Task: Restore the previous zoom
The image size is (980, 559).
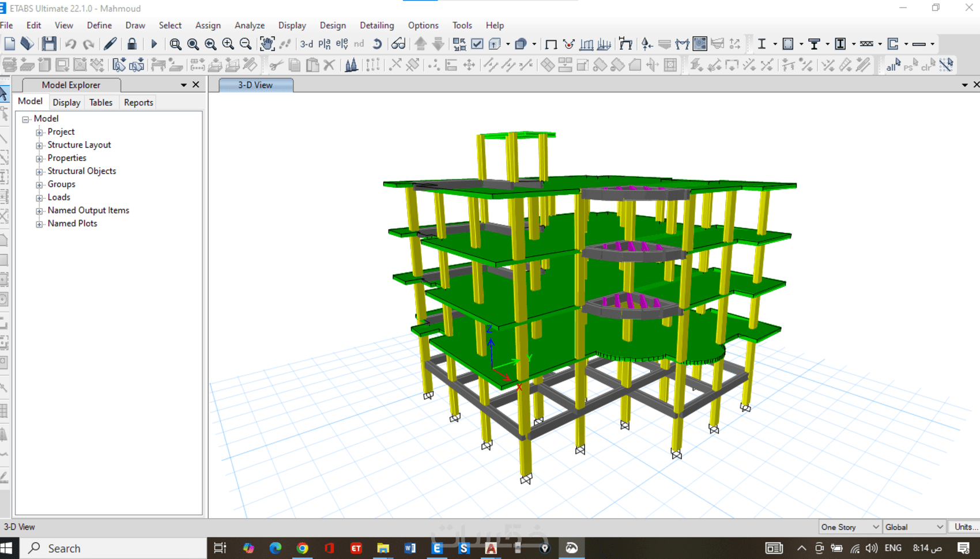Action: [x=210, y=44]
